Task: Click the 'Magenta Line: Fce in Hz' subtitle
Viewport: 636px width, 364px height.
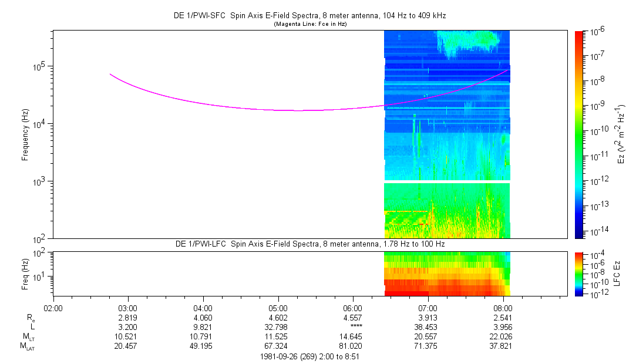Action: [x=311, y=24]
